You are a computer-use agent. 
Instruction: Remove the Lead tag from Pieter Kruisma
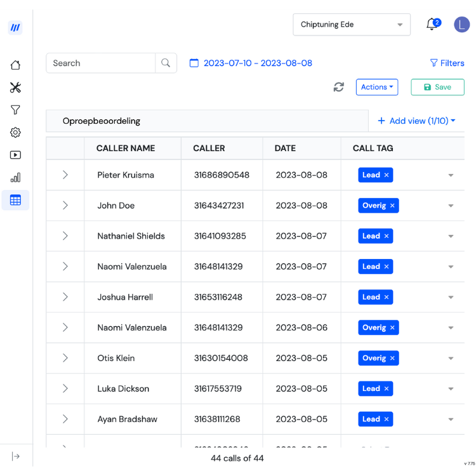pos(387,175)
